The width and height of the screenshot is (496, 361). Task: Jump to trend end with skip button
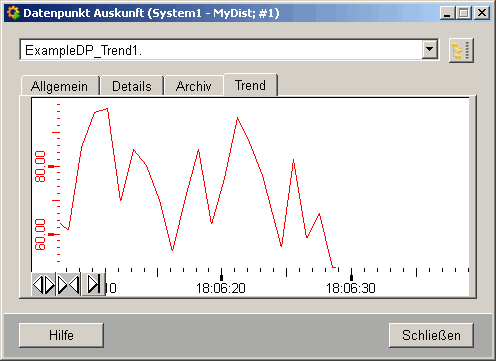coord(93,284)
